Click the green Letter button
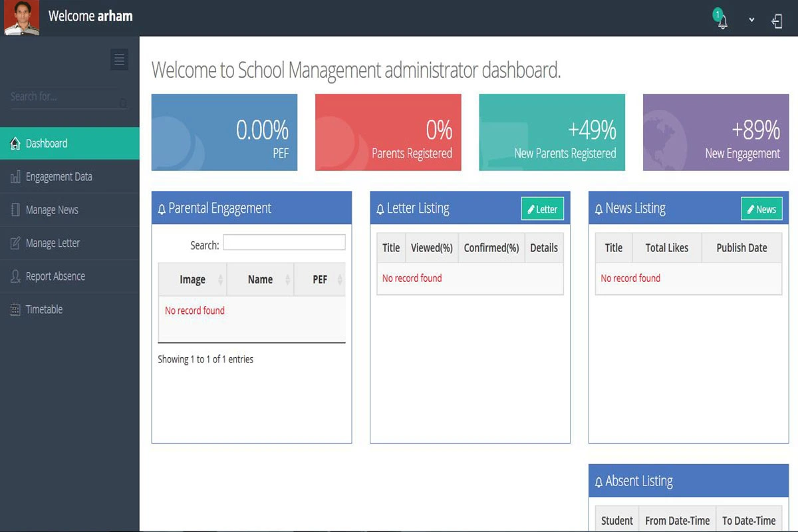The image size is (798, 532). [542, 209]
